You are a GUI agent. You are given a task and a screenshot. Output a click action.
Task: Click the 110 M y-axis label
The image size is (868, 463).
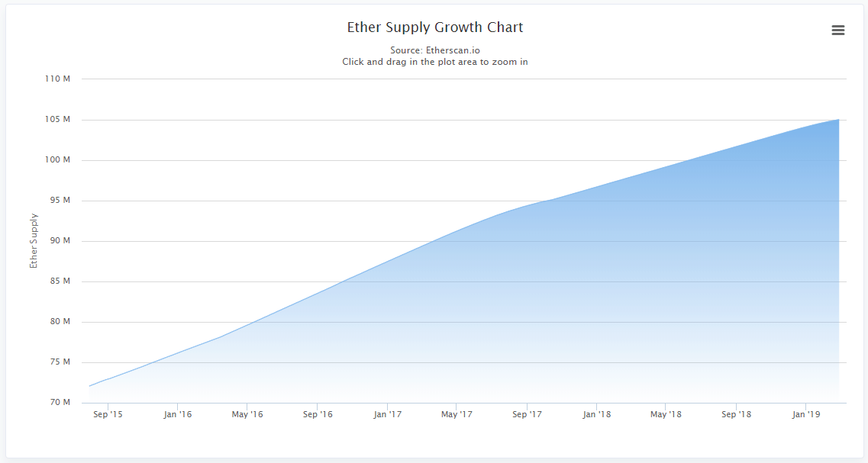[57, 79]
